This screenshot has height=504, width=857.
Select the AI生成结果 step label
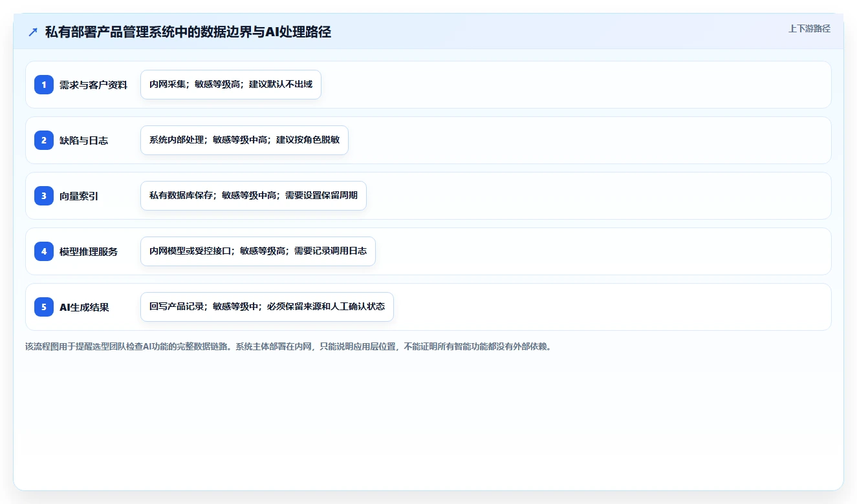[84, 308]
